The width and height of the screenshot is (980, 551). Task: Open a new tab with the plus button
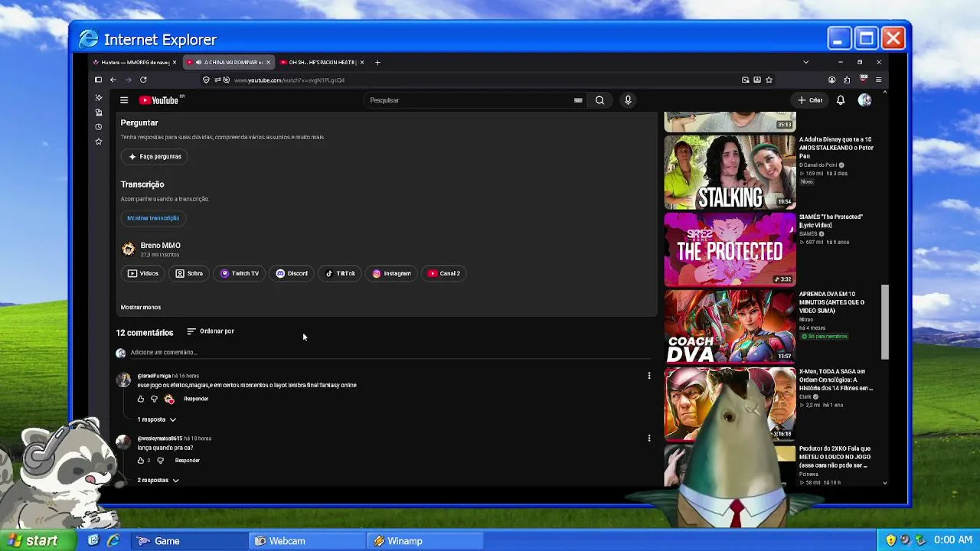377,62
